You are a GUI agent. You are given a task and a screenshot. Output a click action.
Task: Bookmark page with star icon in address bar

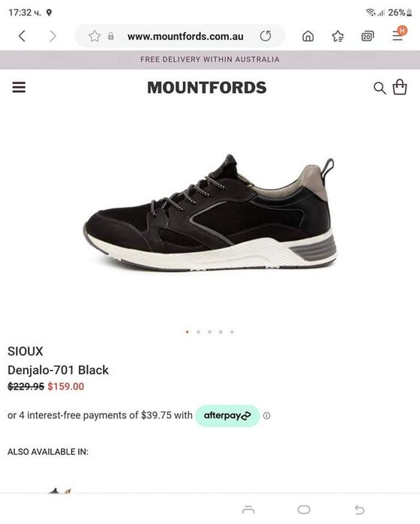[x=94, y=36]
